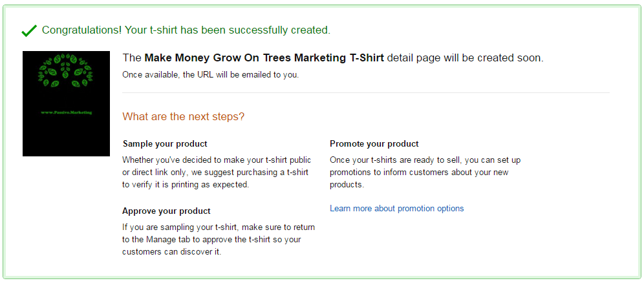Open the Learn more about promotion options link

coord(396,208)
